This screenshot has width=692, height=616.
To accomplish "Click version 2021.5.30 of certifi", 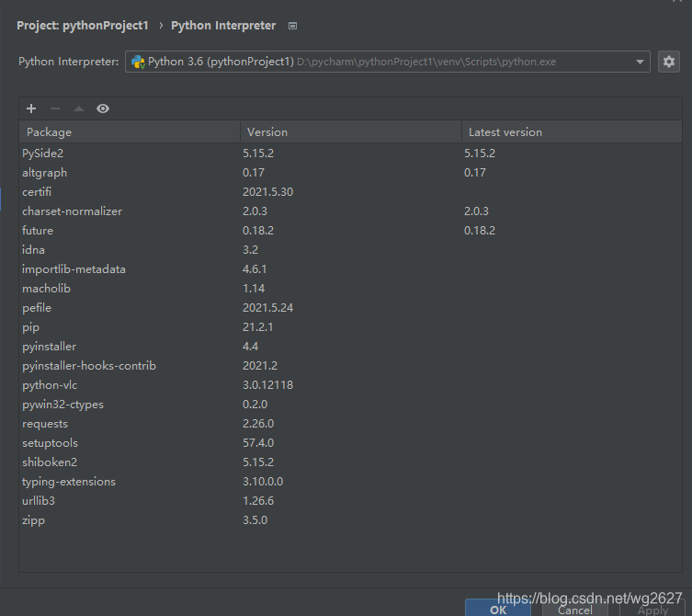I will click(x=267, y=192).
